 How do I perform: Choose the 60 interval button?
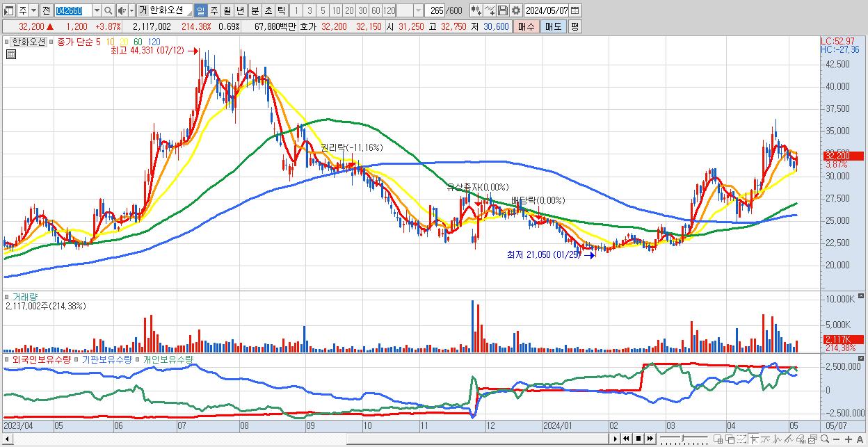pyautogui.click(x=376, y=10)
